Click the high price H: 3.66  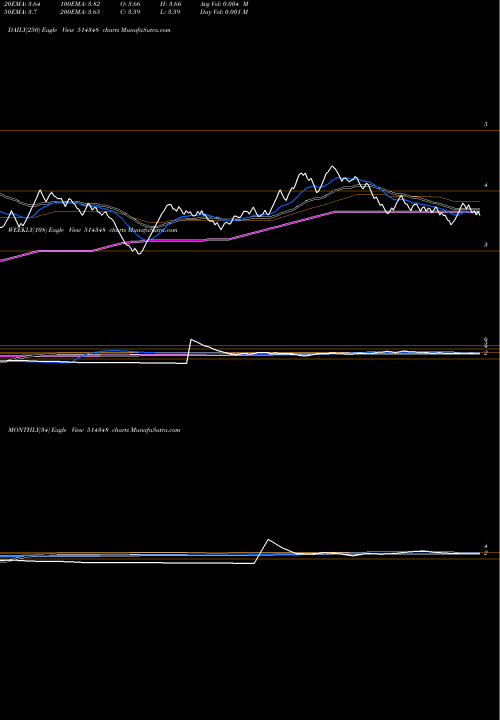(x=172, y=4)
